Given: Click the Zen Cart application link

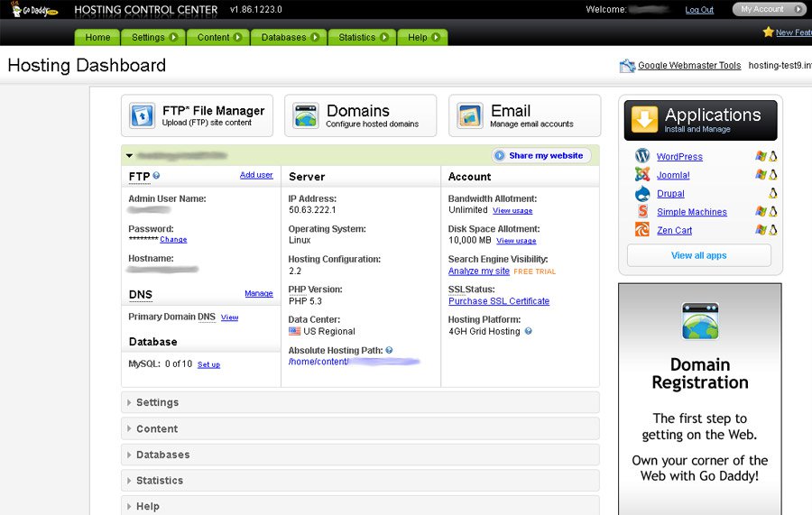Looking at the screenshot, I should coord(674,230).
